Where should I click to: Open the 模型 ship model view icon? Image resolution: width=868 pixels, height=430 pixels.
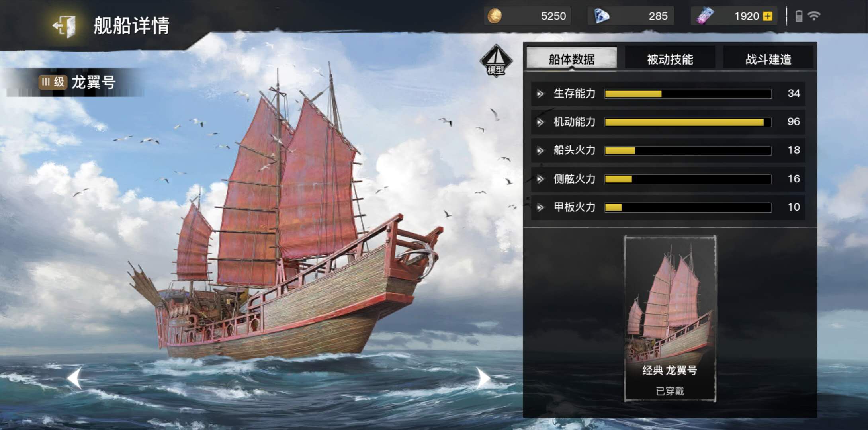(496, 61)
